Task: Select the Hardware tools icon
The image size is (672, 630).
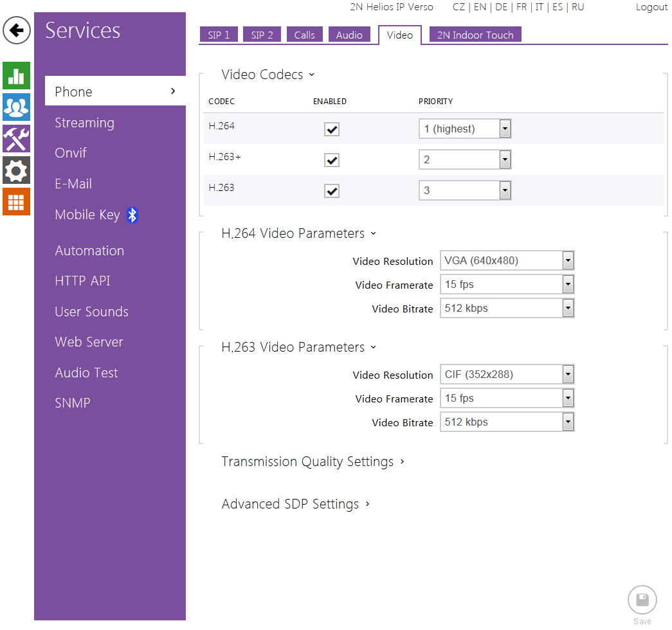Action: (16, 139)
